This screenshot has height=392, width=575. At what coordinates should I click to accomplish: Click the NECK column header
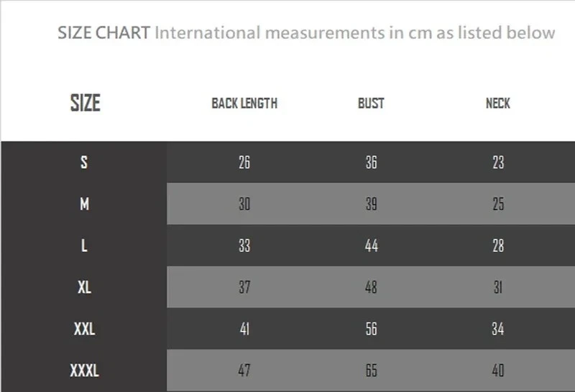tap(498, 103)
